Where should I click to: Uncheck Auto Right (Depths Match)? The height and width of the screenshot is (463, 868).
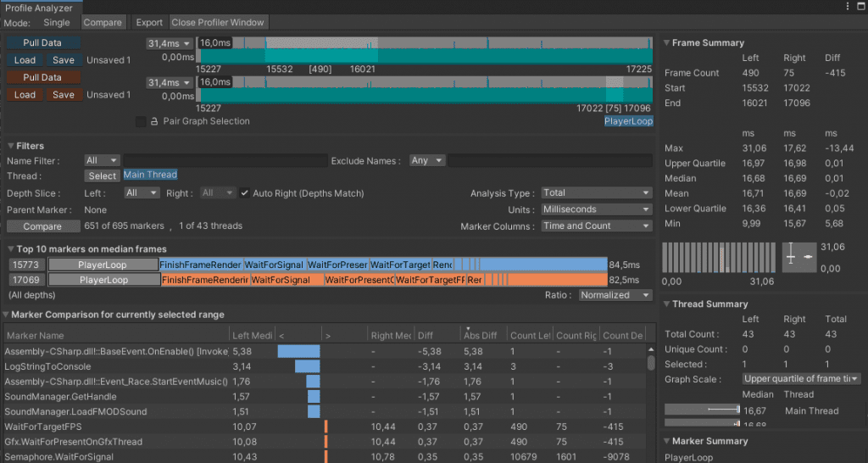click(x=244, y=193)
